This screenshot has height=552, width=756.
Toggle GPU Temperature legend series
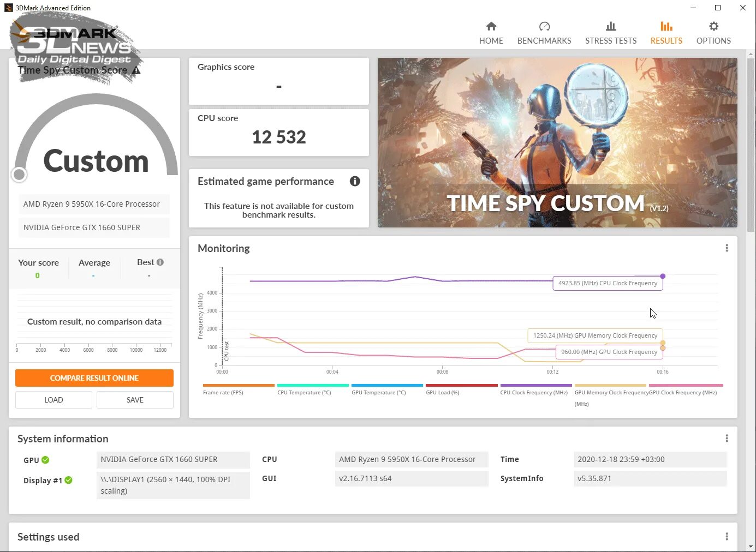(x=387, y=389)
